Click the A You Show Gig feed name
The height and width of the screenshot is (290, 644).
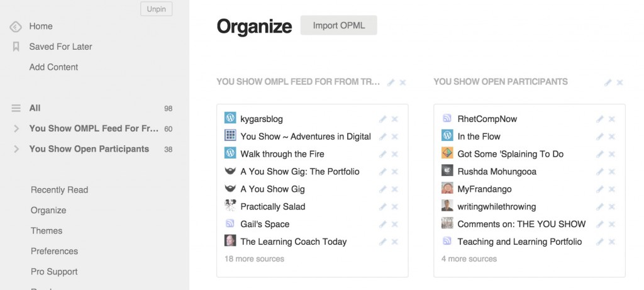pos(272,189)
